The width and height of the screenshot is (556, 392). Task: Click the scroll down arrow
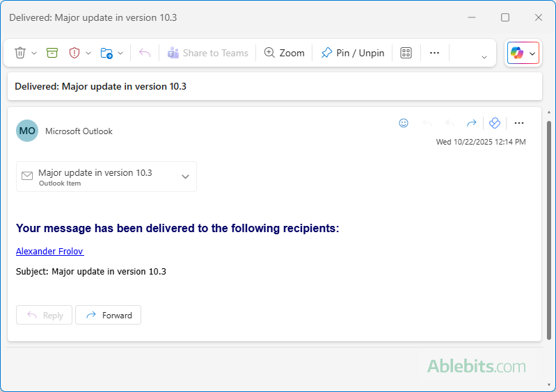549,384
